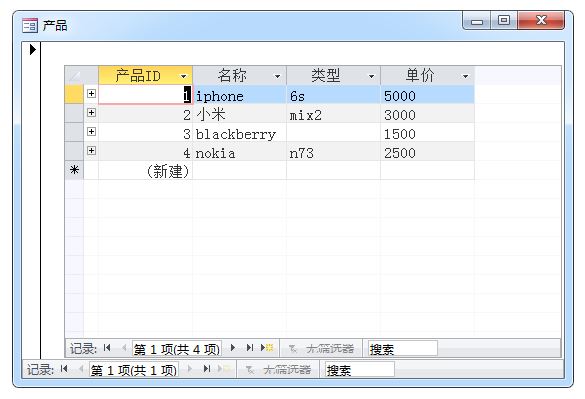Go to first record in outer form navigator

64,369
